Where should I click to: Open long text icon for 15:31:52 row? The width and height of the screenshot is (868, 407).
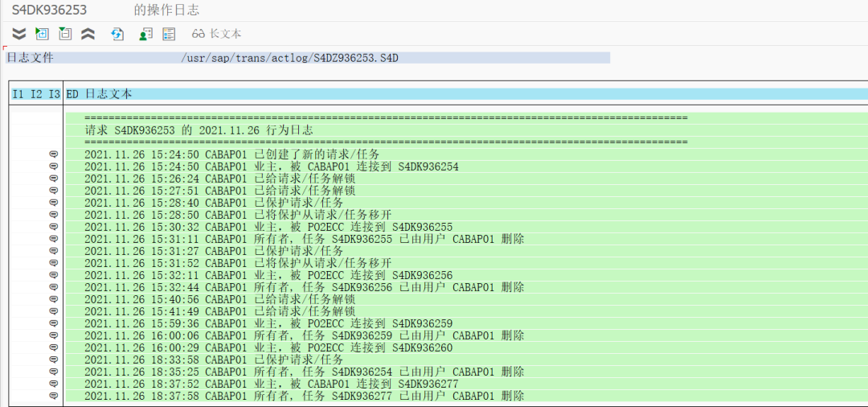[x=54, y=263]
